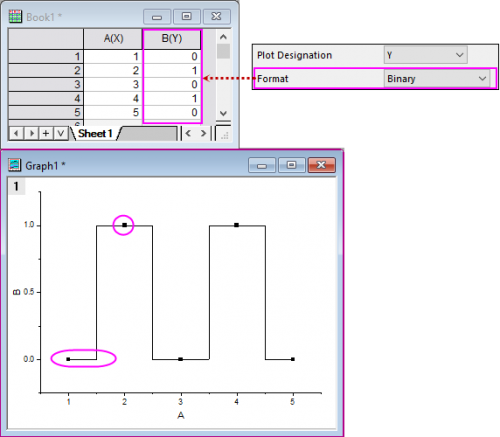The height and width of the screenshot is (437, 500).
Task: Click the Book1 workbook window icon
Action: (x=15, y=17)
